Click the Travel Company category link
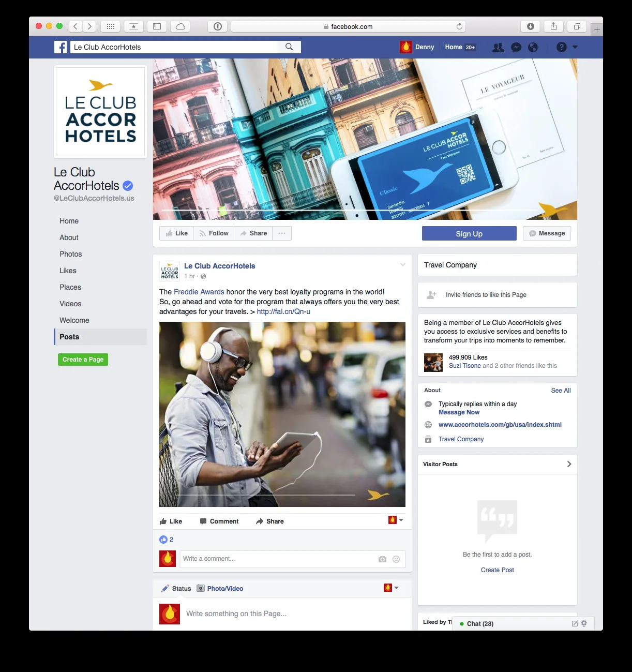 pyautogui.click(x=461, y=439)
